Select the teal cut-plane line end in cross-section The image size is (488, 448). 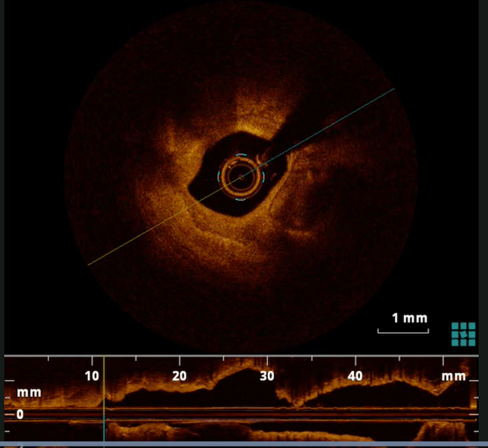pyautogui.click(x=393, y=90)
